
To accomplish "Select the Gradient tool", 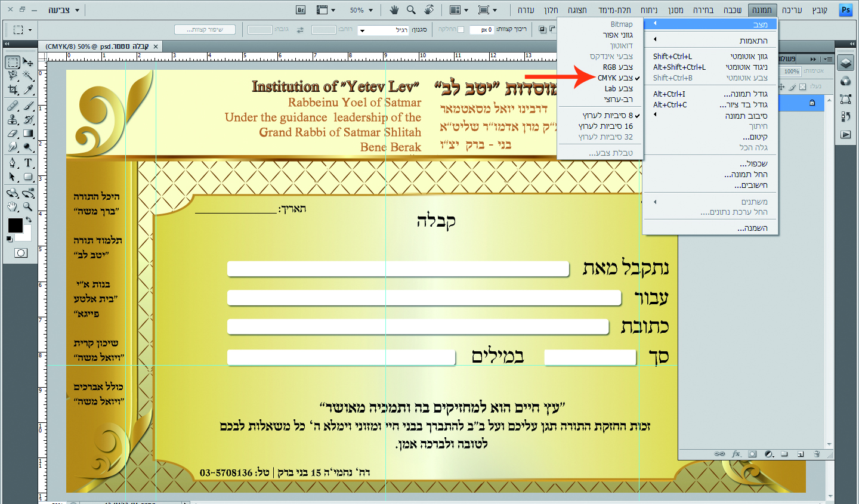I will [x=28, y=133].
